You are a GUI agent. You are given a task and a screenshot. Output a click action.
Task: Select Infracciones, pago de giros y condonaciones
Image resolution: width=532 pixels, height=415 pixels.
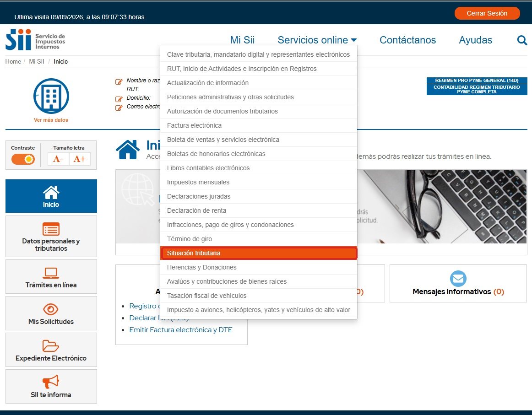point(259,225)
